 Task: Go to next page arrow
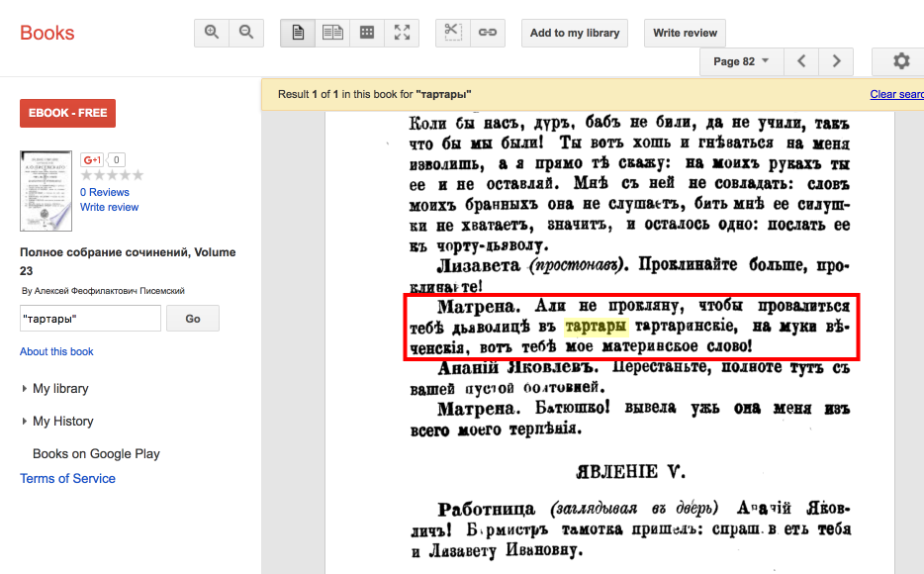pos(836,61)
